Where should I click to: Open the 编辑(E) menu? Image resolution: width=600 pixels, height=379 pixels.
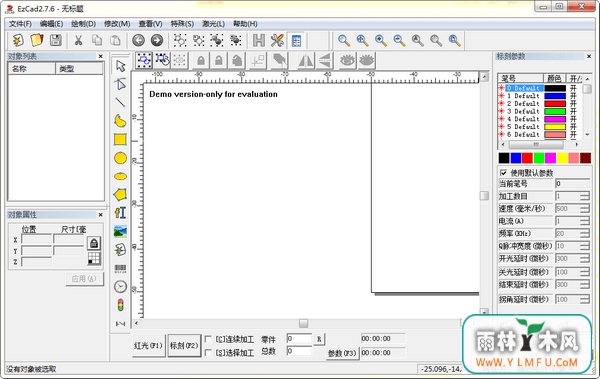(x=51, y=24)
